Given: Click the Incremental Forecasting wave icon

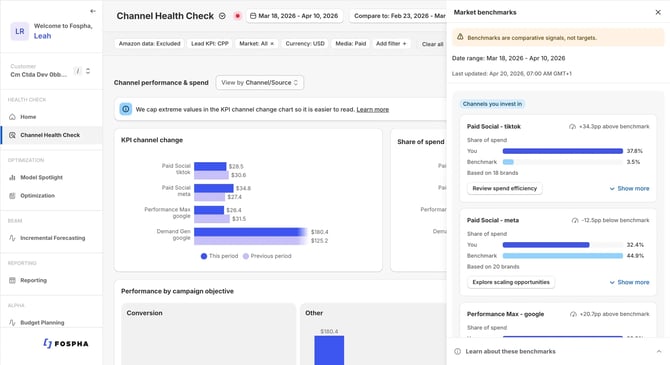Looking at the screenshot, I should [12, 238].
